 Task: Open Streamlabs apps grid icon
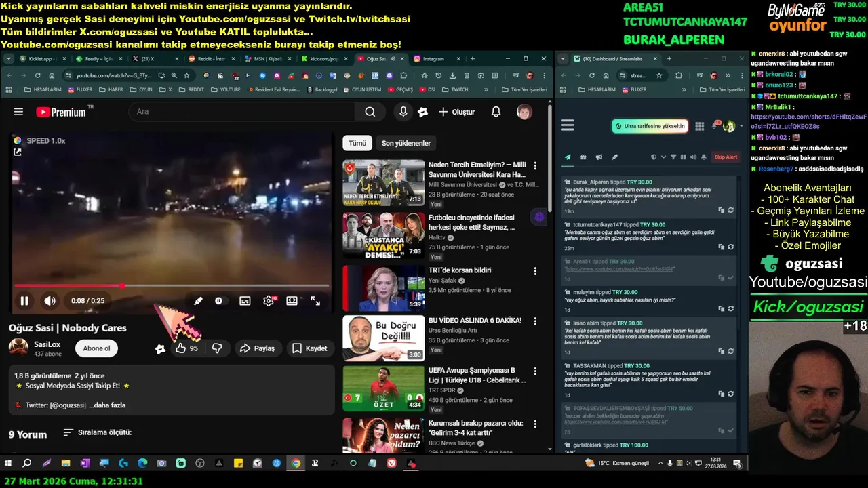700,126
